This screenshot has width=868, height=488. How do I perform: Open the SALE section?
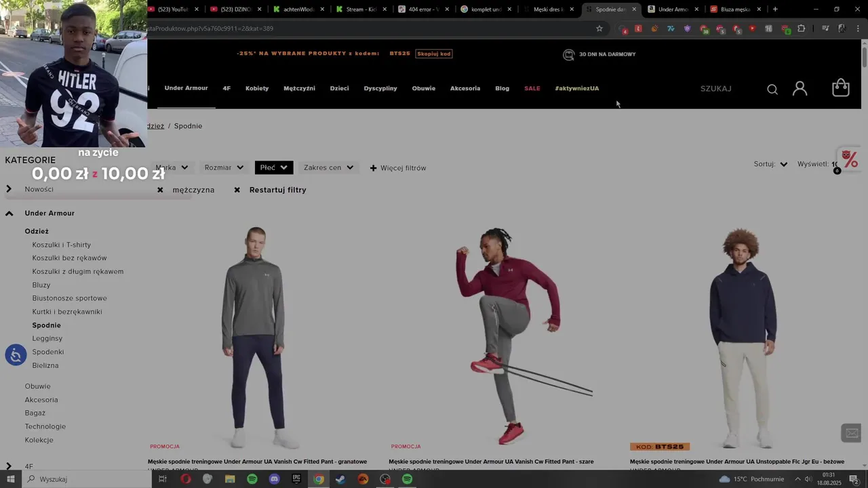(532, 88)
